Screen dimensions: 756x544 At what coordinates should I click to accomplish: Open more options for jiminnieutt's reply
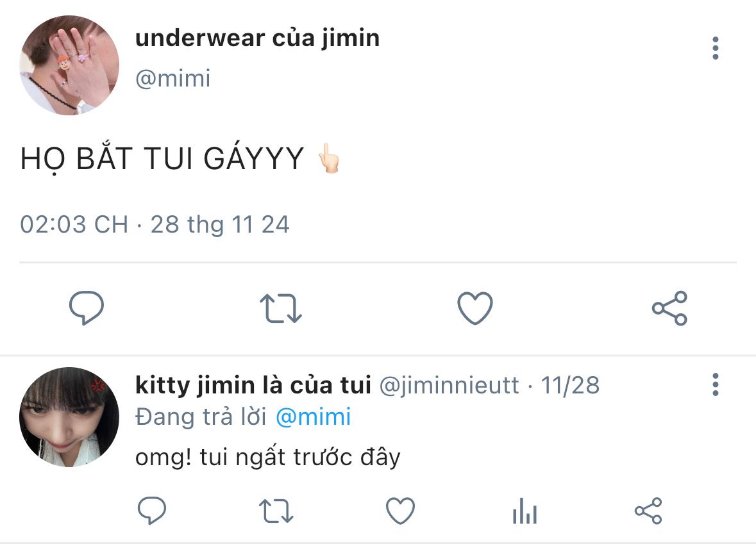click(716, 384)
